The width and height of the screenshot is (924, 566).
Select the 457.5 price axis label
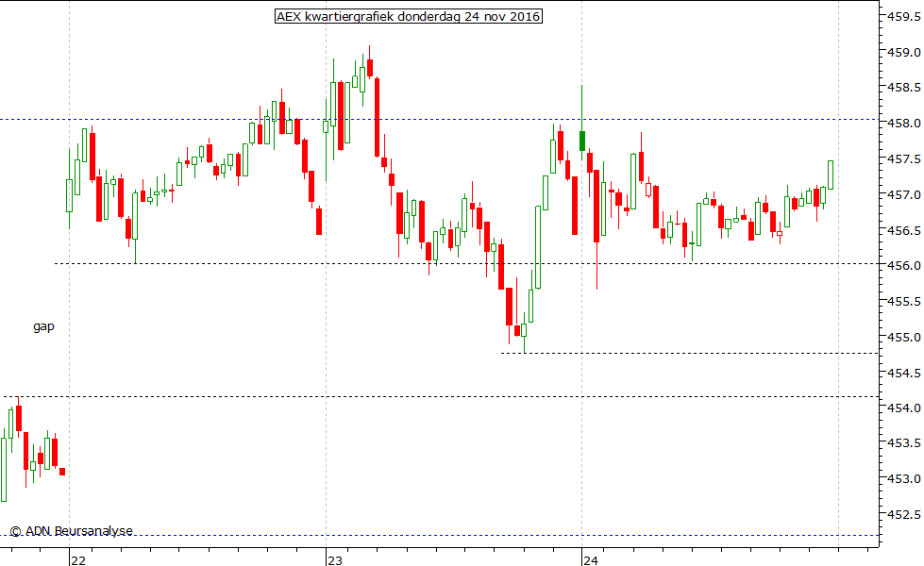(904, 159)
